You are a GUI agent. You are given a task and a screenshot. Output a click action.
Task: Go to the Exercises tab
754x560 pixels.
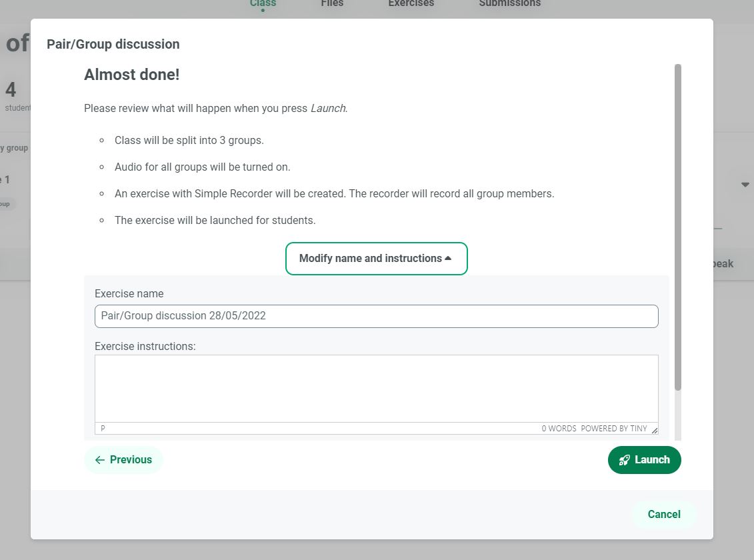[x=411, y=4]
